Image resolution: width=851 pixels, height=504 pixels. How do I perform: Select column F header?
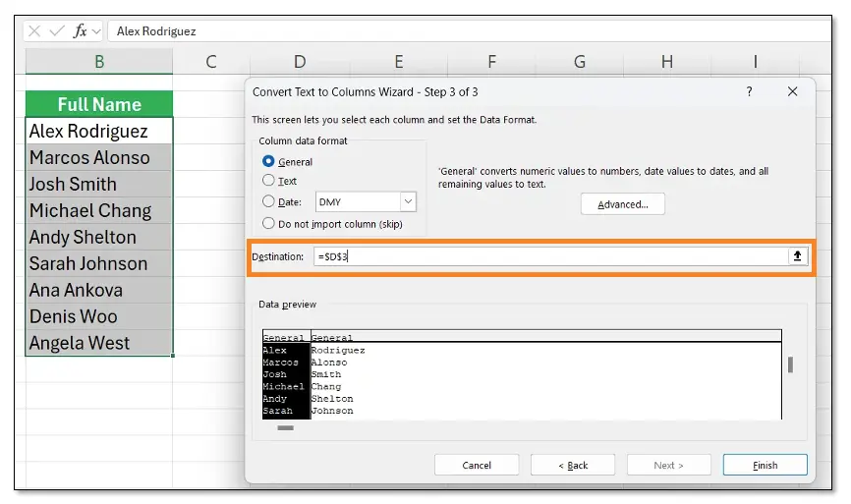[491, 61]
